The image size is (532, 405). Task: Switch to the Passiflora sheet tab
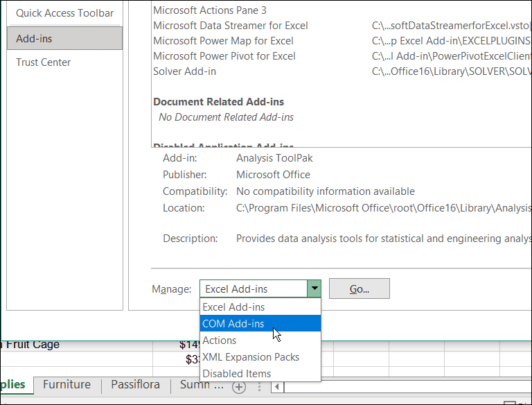[135, 385]
